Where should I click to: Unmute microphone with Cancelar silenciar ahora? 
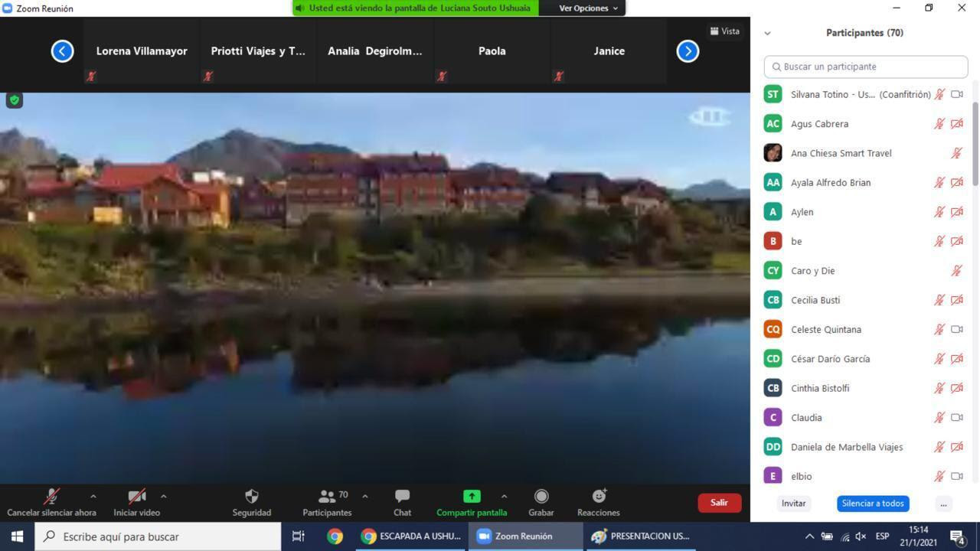click(x=51, y=497)
